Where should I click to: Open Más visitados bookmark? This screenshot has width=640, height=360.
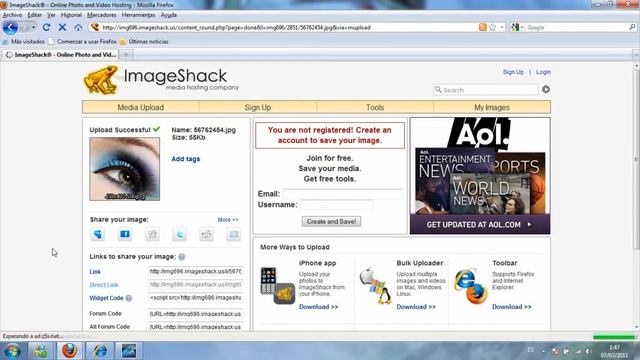pyautogui.click(x=24, y=42)
